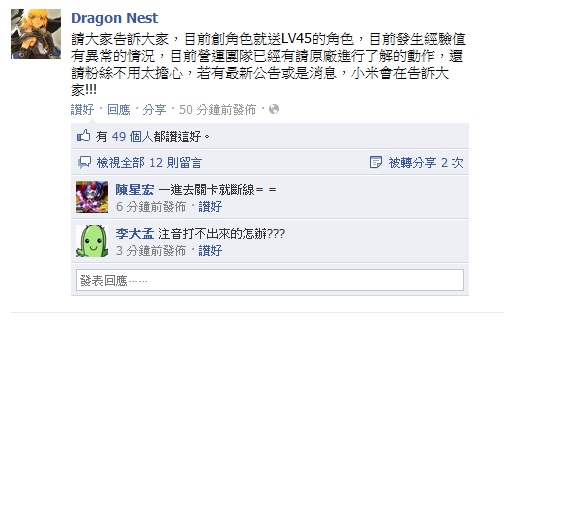Expand 檢視全部 12 則留言 comments

point(149,163)
